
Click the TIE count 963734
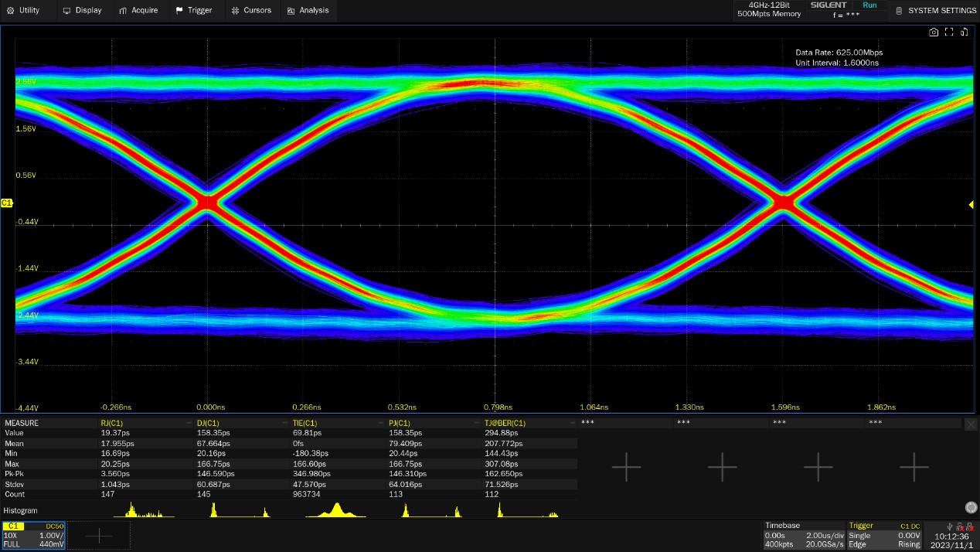pos(306,494)
